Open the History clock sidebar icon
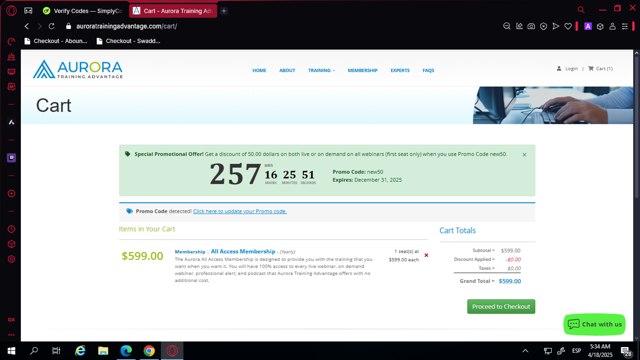Viewport: 640px width, 360px height. [11, 229]
